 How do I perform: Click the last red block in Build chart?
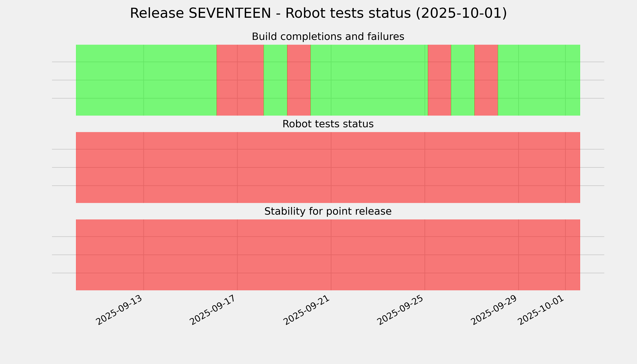(x=486, y=80)
